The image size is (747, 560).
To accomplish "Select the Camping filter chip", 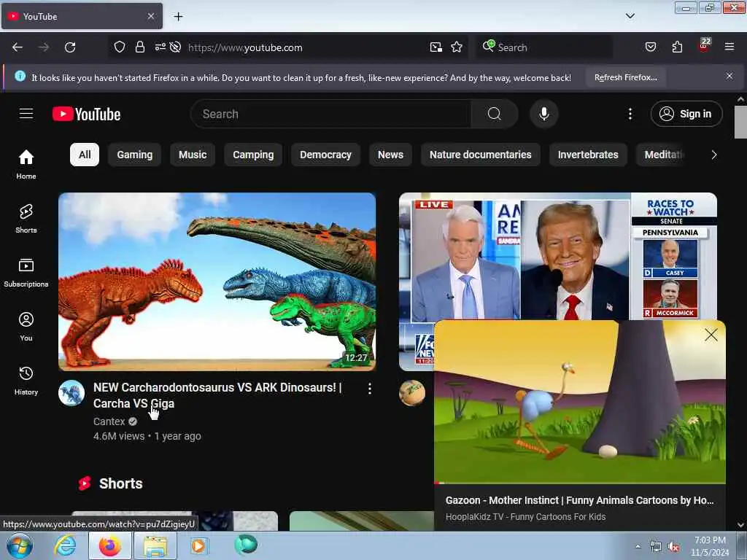I will tap(253, 155).
